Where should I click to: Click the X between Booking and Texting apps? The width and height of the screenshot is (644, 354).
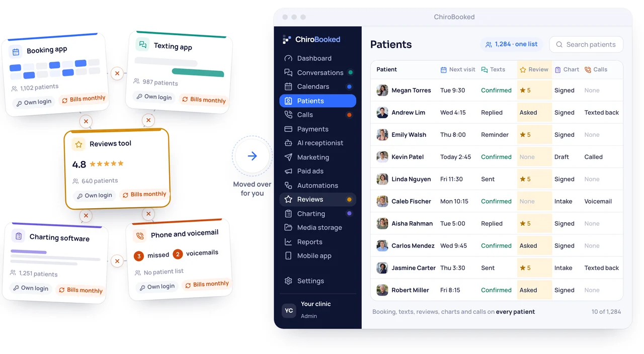(x=117, y=73)
